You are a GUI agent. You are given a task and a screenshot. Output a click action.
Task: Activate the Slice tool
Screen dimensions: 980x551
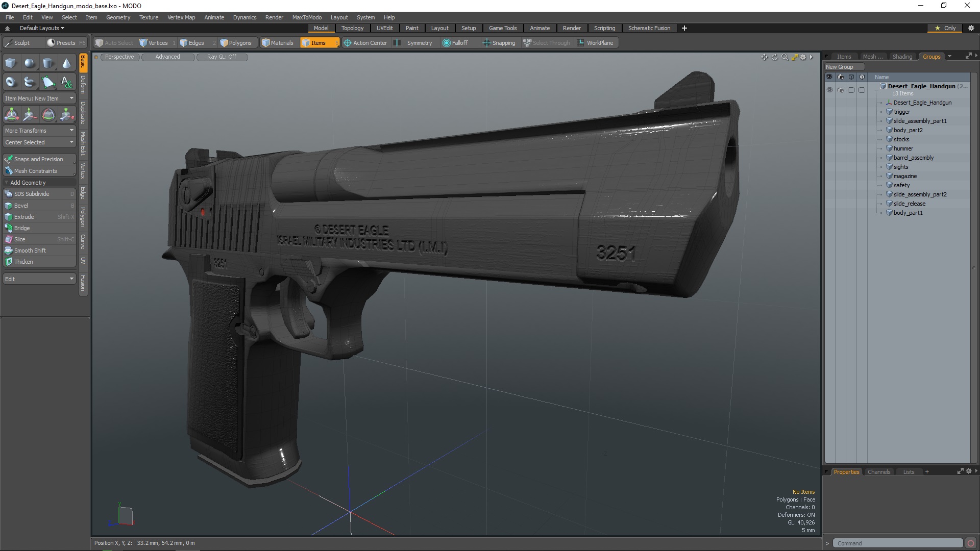click(39, 239)
